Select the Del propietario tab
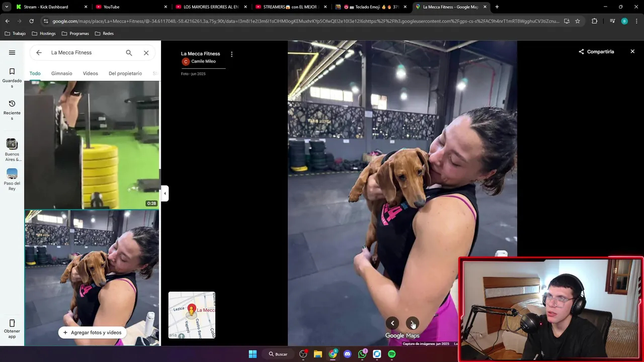Image resolution: width=644 pixels, height=362 pixels. coord(125,73)
